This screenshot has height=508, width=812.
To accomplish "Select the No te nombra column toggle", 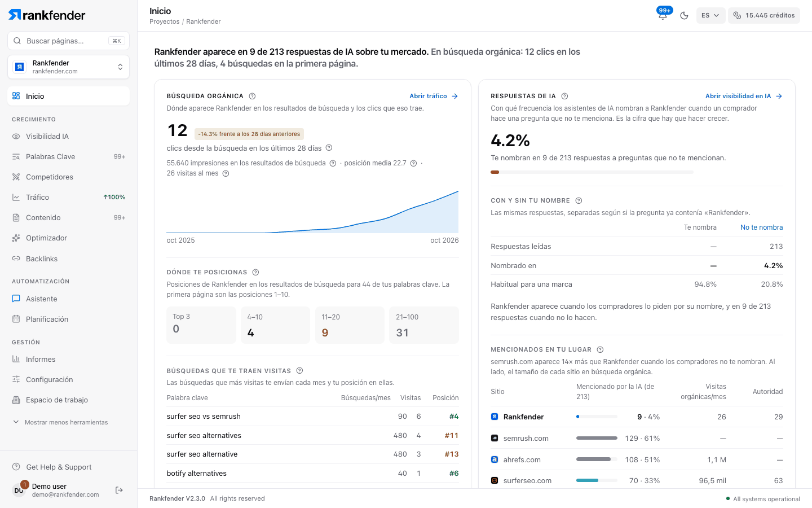I will click(761, 227).
